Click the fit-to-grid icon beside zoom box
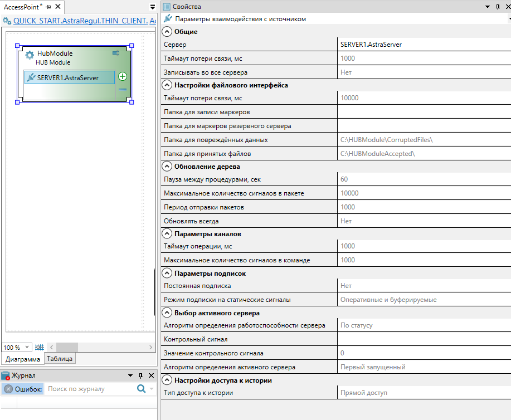This screenshot has height=420, width=511. (40, 348)
